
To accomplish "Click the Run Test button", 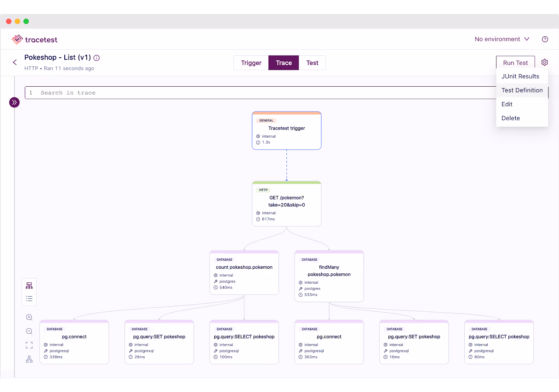I will [x=515, y=63].
